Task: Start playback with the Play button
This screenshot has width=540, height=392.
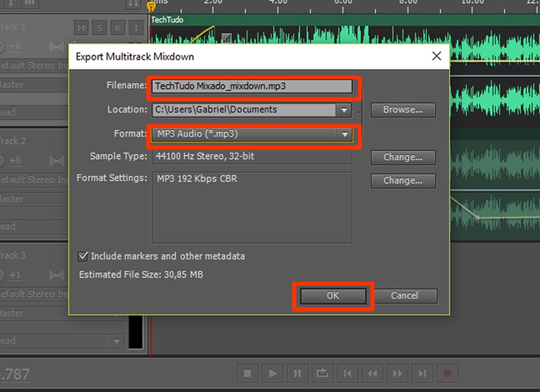Action: [x=272, y=373]
